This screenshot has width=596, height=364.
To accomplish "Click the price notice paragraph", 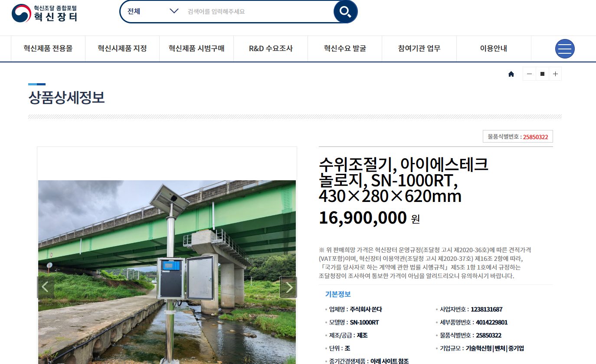I will pos(425,263).
